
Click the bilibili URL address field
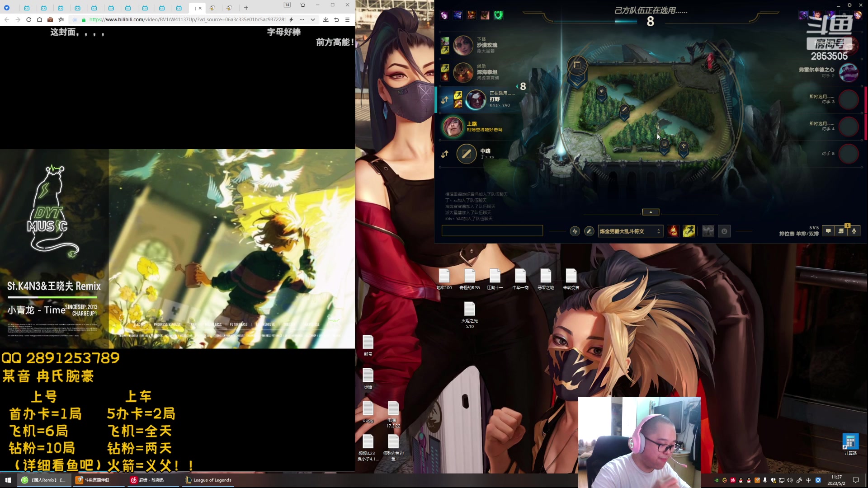click(x=187, y=19)
